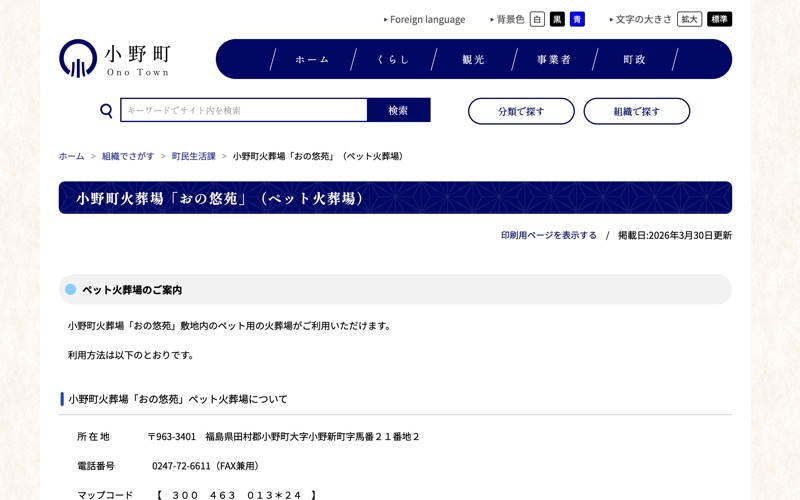Viewport: 800px width, 500px height.
Task: Click the 小野町火葬場「おの悠苑」ペット火葬場について subheading
Action: click(x=178, y=399)
